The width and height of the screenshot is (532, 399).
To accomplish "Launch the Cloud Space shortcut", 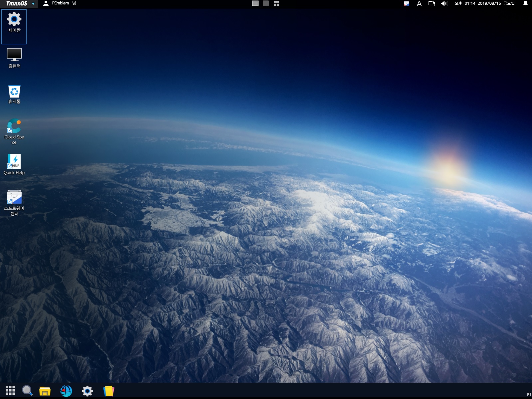I will tap(14, 126).
